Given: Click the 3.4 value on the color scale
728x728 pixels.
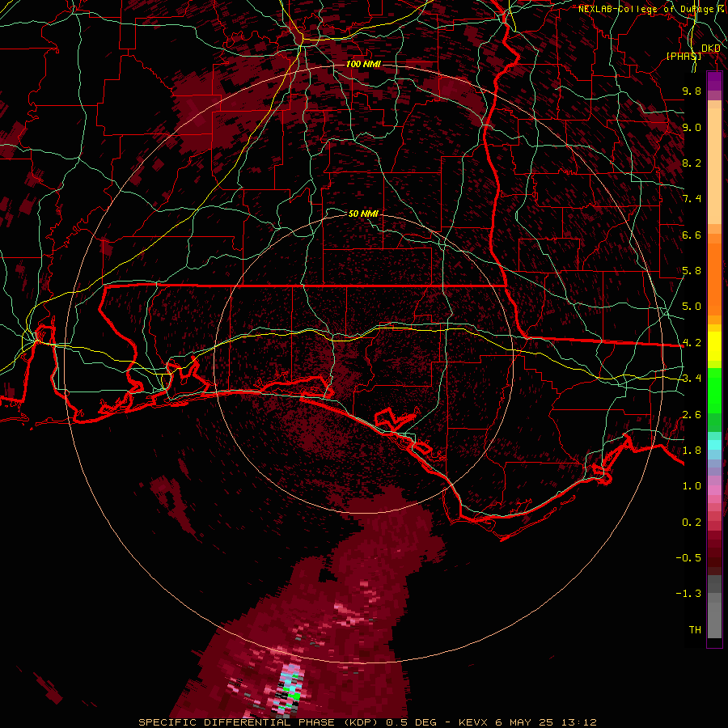Looking at the screenshot, I should (692, 379).
